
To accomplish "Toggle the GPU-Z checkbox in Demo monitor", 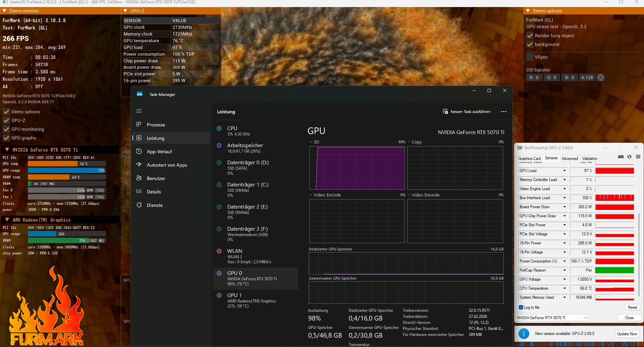I will click(6, 120).
